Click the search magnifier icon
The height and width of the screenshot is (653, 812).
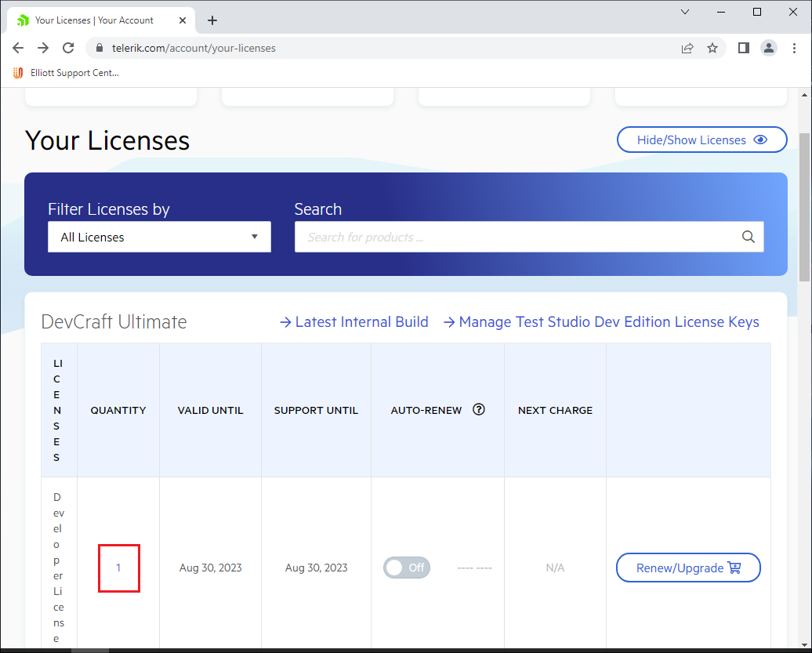pyautogui.click(x=749, y=238)
